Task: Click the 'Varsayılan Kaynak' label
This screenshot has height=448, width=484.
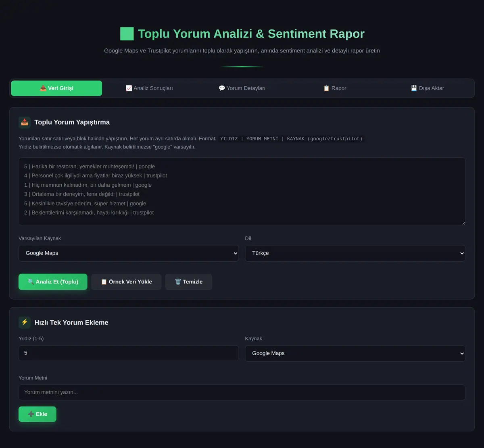Action: (40, 238)
